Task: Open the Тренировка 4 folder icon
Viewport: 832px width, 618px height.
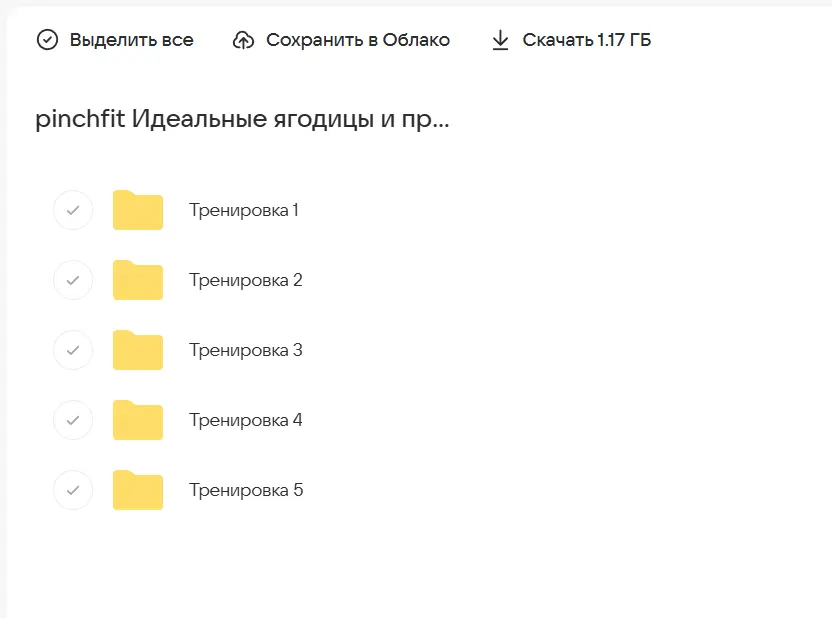Action: pyautogui.click(x=137, y=420)
